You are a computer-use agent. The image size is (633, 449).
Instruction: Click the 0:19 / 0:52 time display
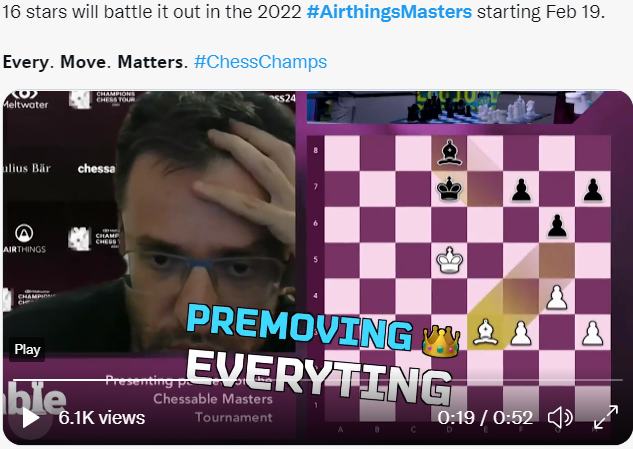[x=485, y=418]
